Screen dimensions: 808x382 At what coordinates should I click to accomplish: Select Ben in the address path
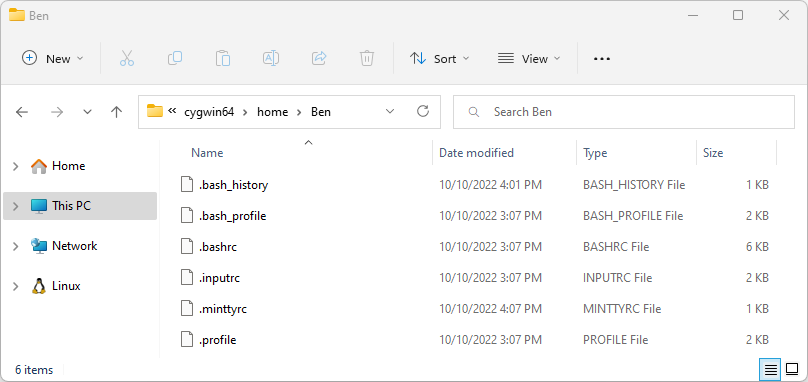pyautogui.click(x=321, y=112)
